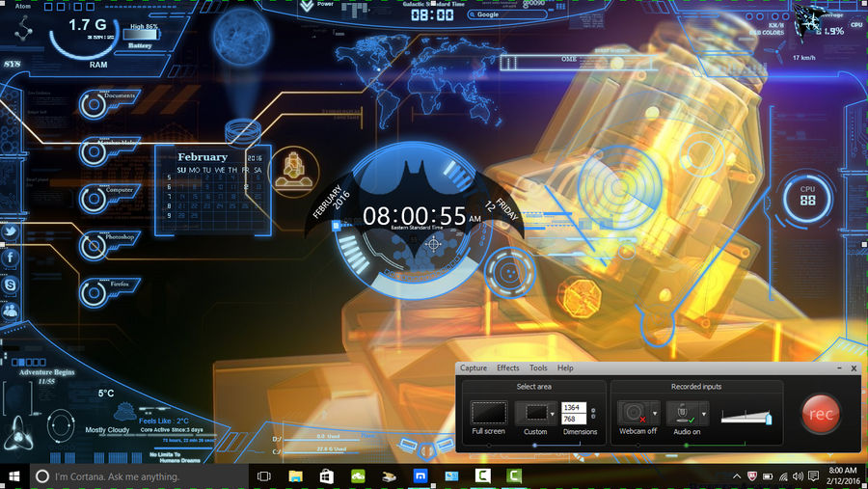Viewport: 868px width, 489px height.
Task: Open the Messenger people sidebar icon
Action: click(10, 312)
